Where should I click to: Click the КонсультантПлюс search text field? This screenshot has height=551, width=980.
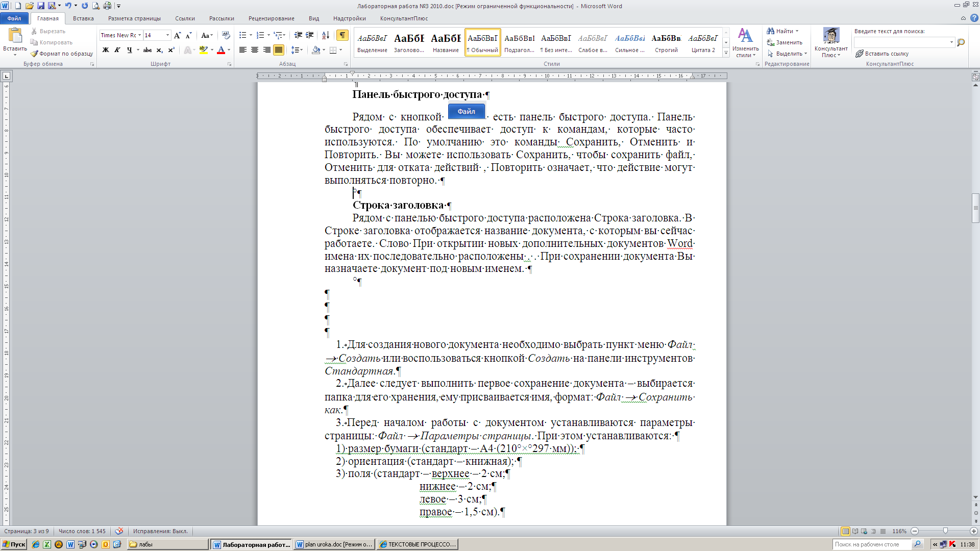901,42
